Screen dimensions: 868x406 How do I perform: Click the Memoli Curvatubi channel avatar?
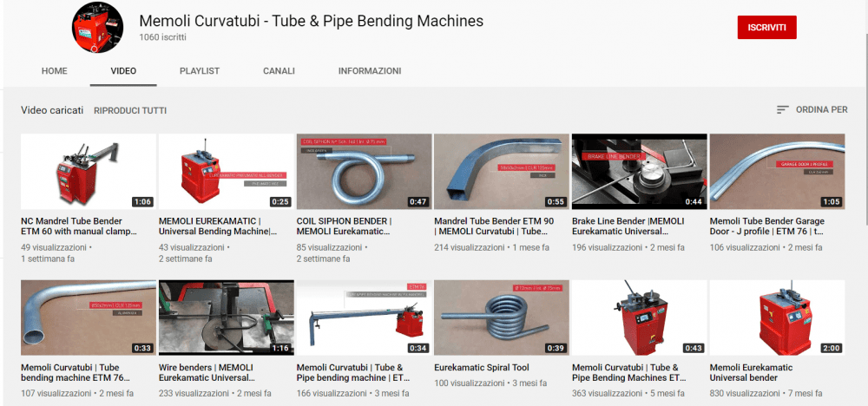[97, 28]
